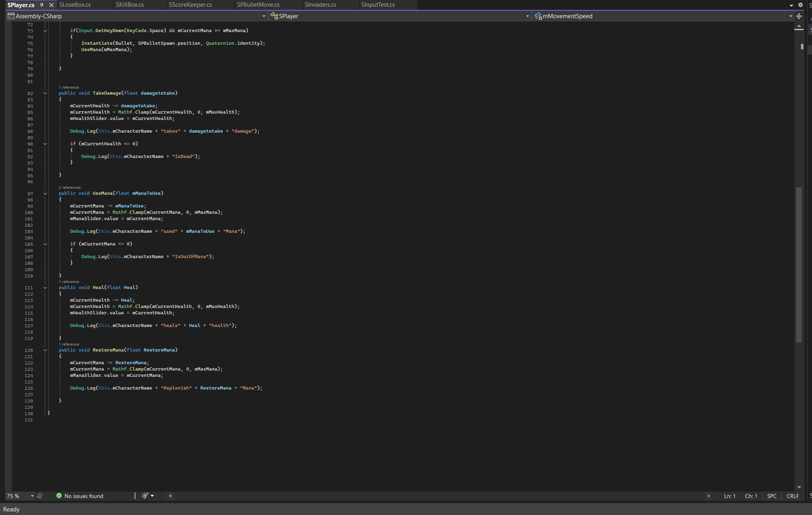Click the vertical scrollbar up arrow
This screenshot has height=515, width=812.
coord(799,26)
